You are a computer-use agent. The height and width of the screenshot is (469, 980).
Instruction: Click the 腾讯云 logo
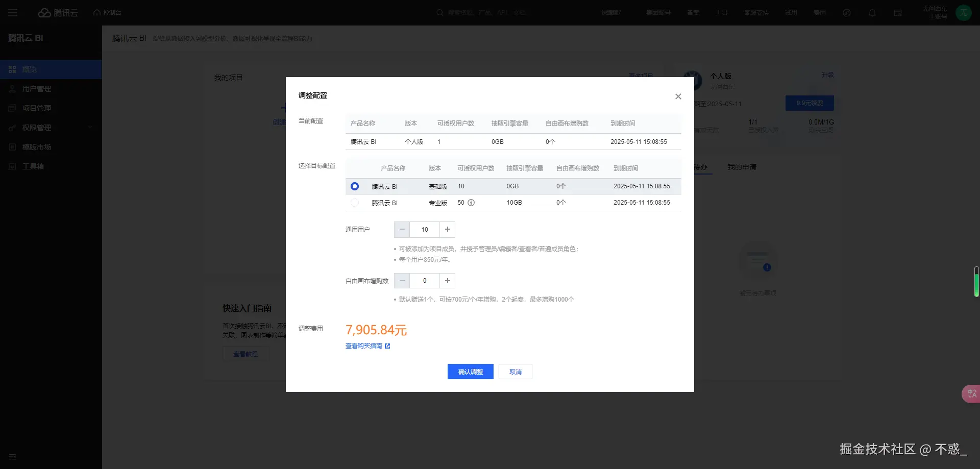58,13
